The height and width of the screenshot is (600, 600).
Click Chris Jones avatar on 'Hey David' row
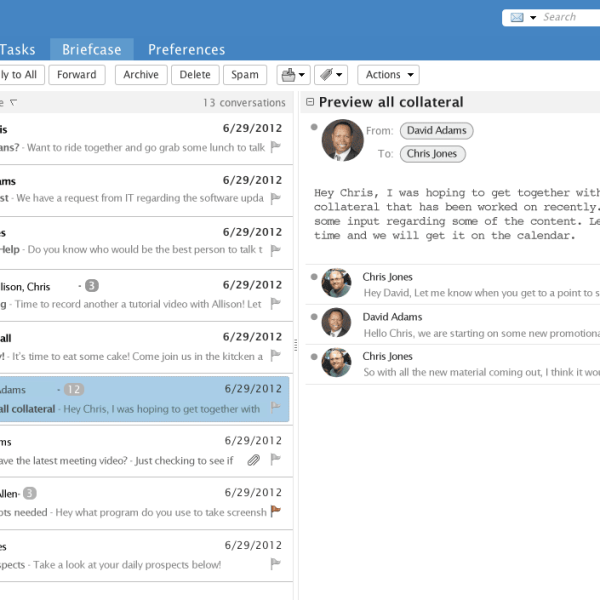point(336,283)
